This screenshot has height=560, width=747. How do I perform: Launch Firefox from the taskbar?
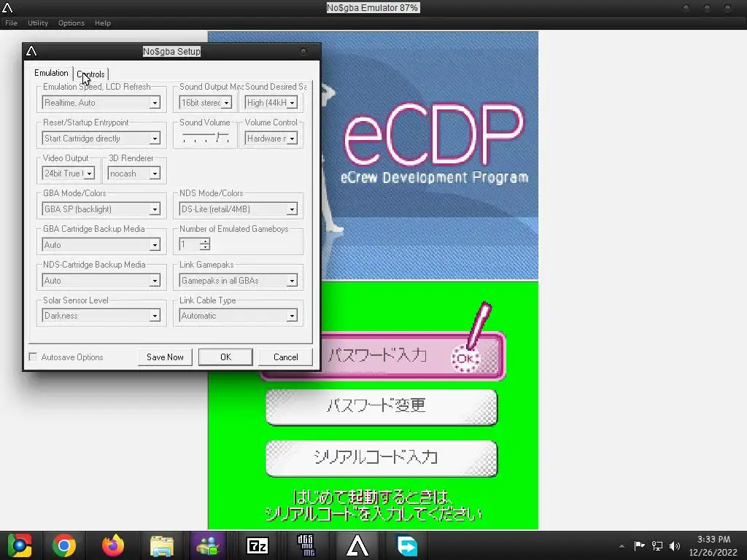(x=113, y=545)
